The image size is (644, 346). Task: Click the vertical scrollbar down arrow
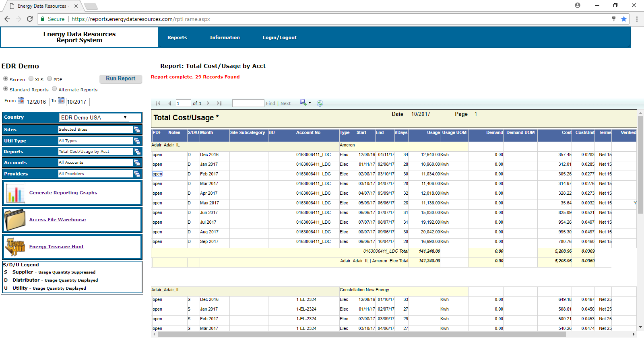pos(640,327)
